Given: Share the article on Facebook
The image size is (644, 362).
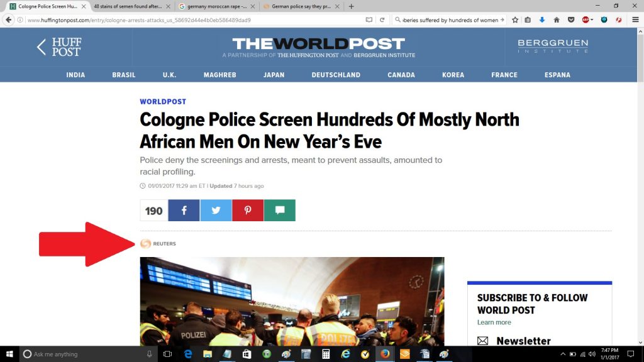Looking at the screenshot, I should (184, 211).
